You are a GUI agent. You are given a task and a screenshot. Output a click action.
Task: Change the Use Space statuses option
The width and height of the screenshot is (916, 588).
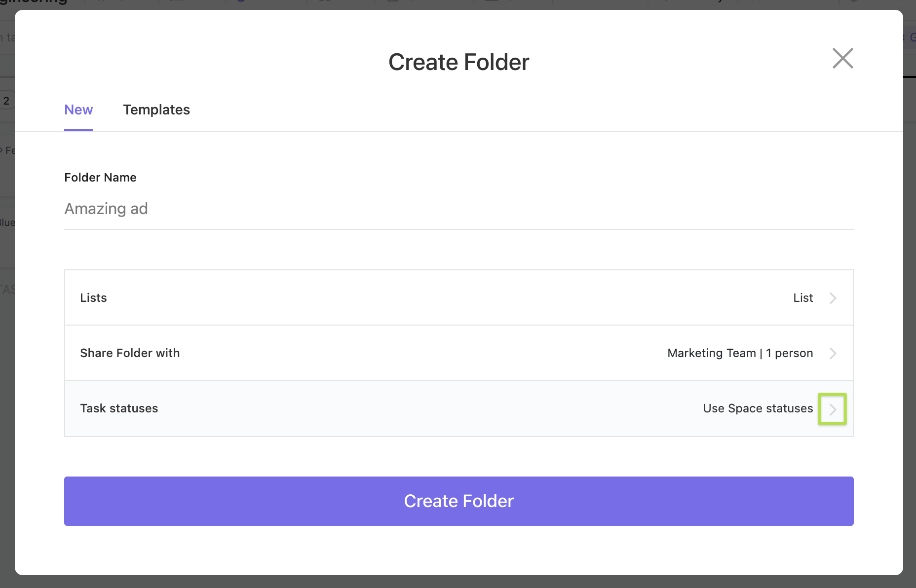point(757,408)
